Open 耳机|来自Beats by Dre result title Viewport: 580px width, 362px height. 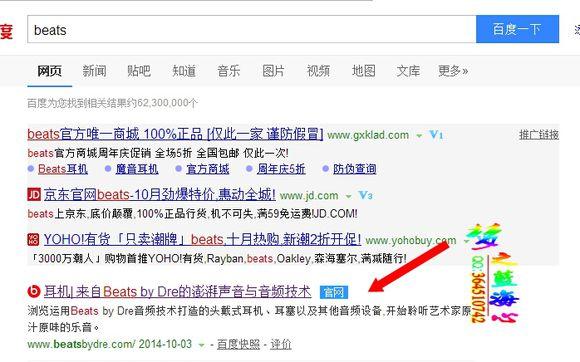[x=178, y=292]
